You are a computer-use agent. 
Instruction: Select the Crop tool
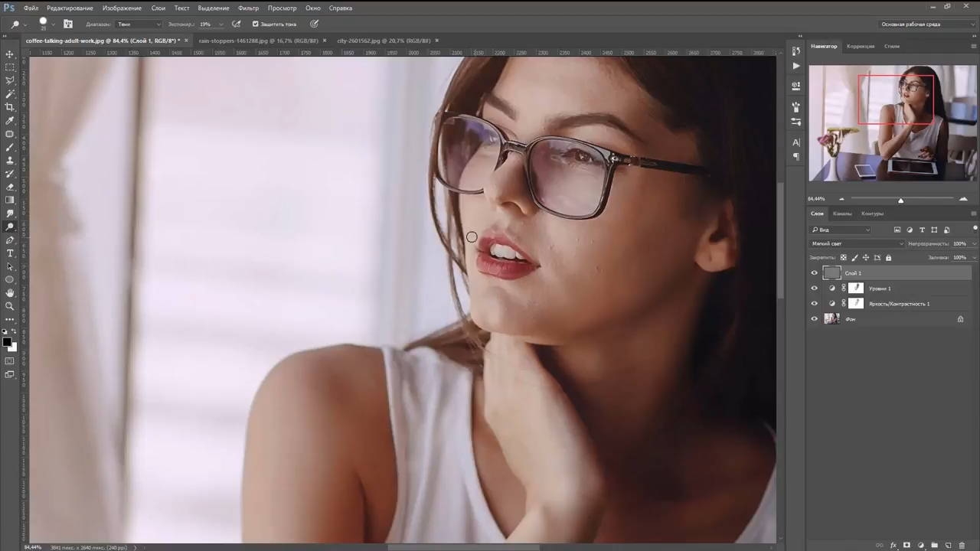[10, 107]
